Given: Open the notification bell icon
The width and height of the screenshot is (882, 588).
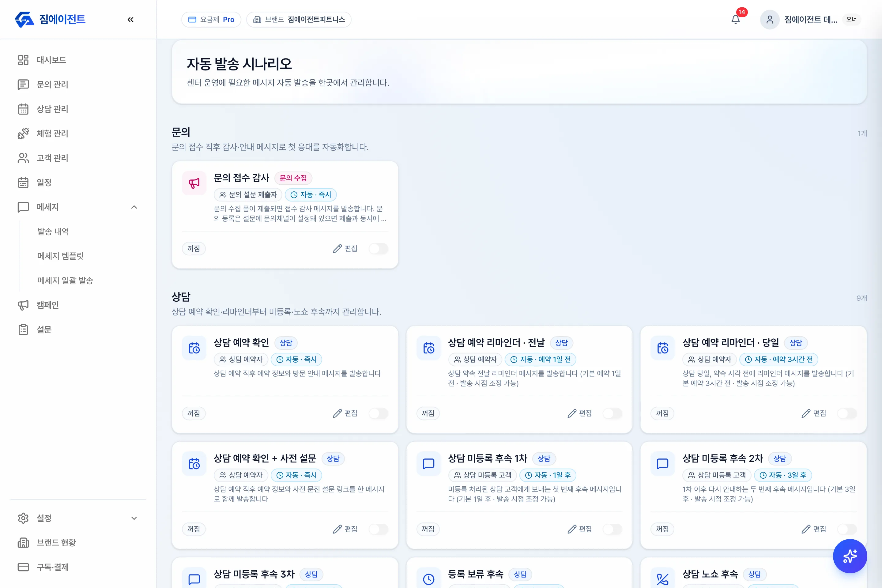Looking at the screenshot, I should 735,20.
